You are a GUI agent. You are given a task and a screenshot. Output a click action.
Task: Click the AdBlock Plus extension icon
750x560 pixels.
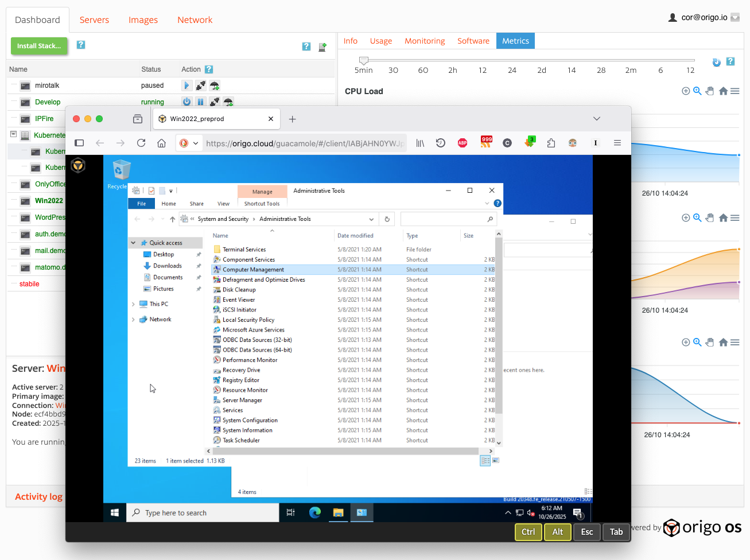click(x=463, y=143)
